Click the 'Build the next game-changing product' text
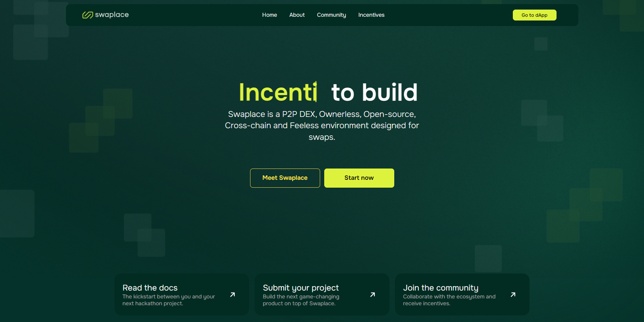Viewport: 644px width, 322px height. point(301,300)
